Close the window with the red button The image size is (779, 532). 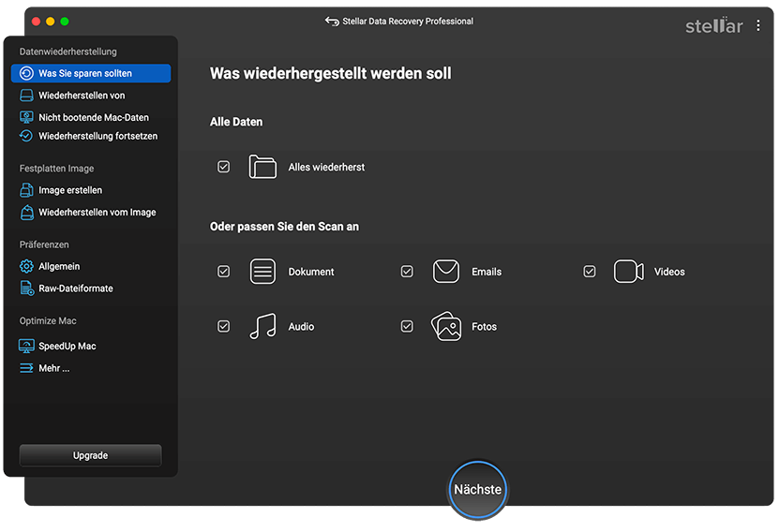(x=36, y=22)
